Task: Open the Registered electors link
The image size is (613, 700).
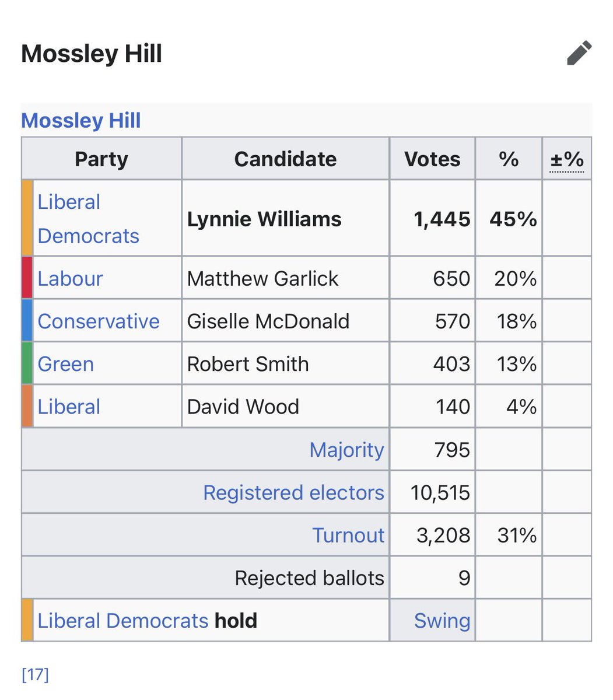Action: pyautogui.click(x=293, y=492)
